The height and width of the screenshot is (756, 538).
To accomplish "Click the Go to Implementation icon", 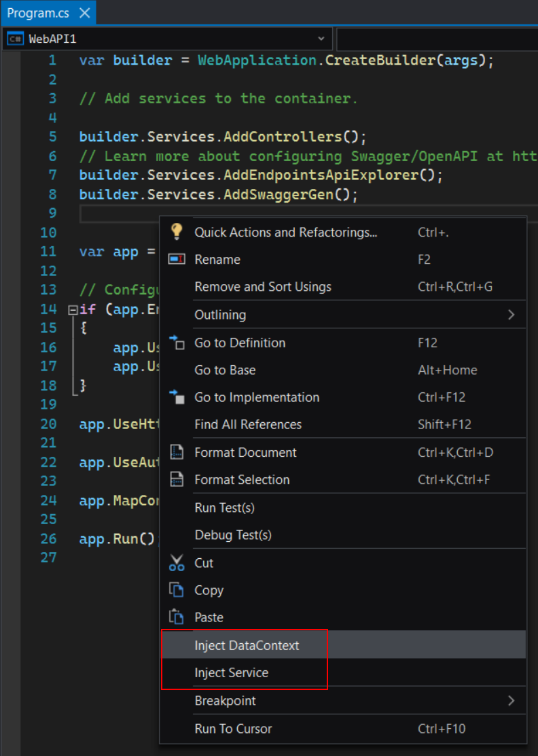I will [x=177, y=397].
